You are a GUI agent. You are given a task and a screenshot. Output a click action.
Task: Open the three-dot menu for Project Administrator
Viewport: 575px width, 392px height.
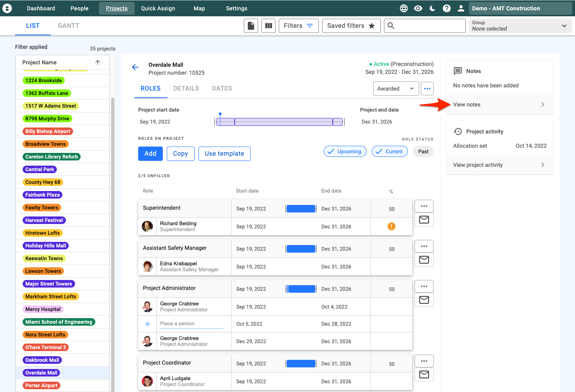424,286
